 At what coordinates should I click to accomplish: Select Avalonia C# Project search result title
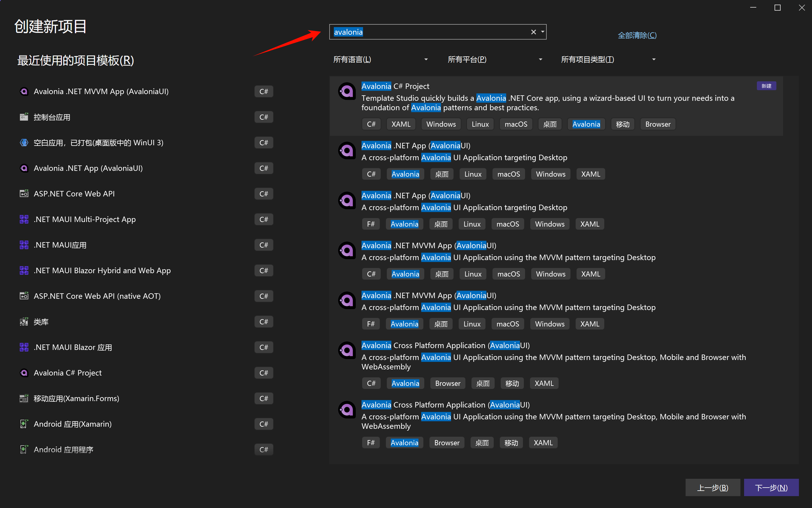pyautogui.click(x=395, y=86)
